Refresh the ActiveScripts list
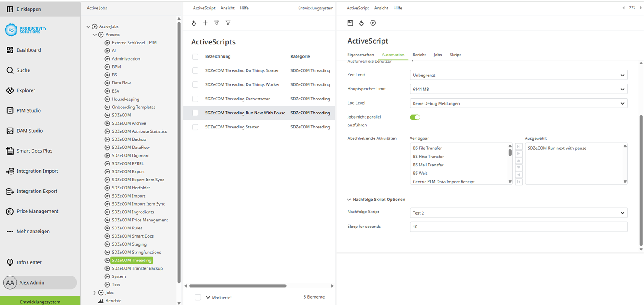Image resolution: width=644 pixels, height=305 pixels. [194, 23]
